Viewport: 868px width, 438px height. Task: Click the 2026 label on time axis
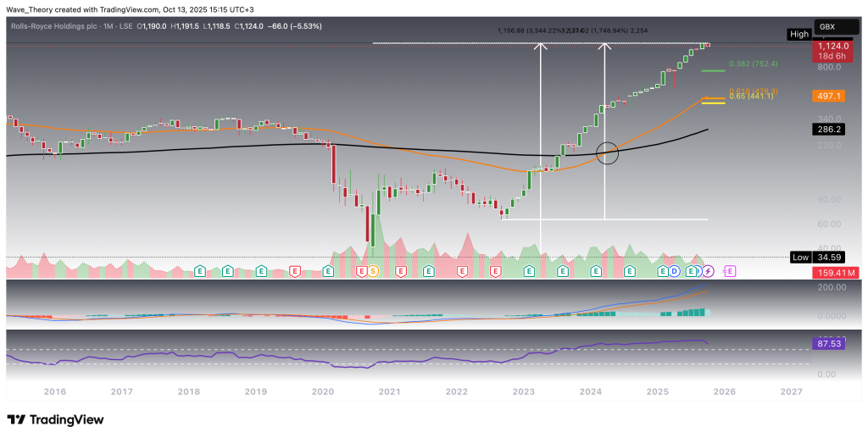[x=726, y=391]
